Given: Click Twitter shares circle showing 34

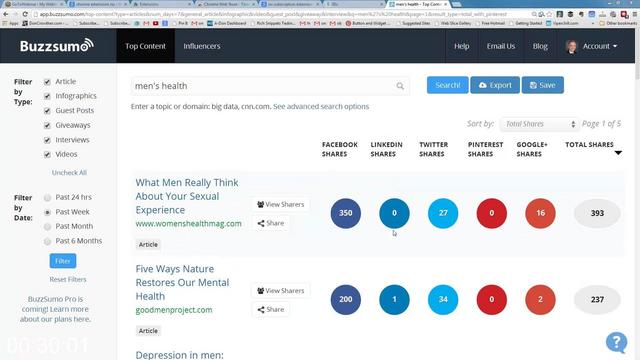Looking at the screenshot, I should tap(443, 300).
